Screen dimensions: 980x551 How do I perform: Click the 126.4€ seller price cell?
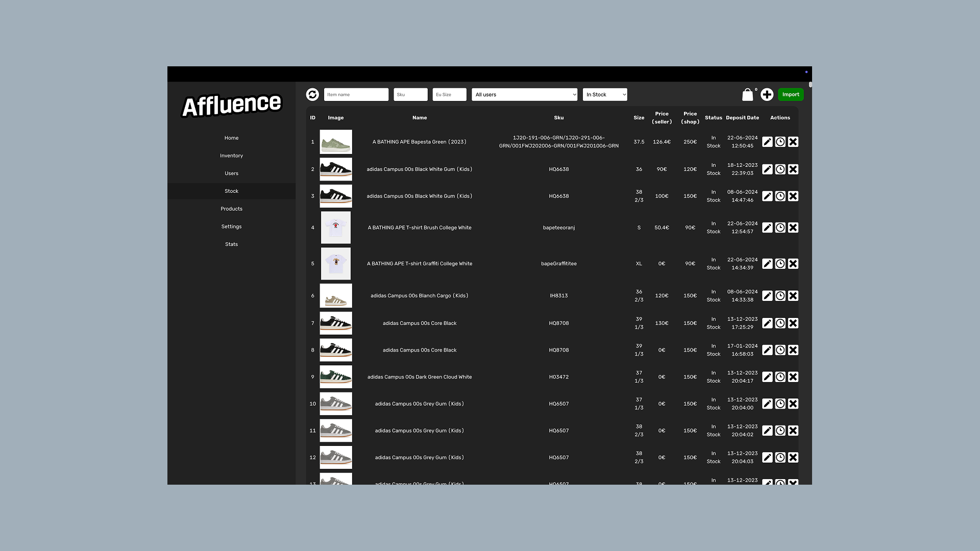(x=661, y=142)
